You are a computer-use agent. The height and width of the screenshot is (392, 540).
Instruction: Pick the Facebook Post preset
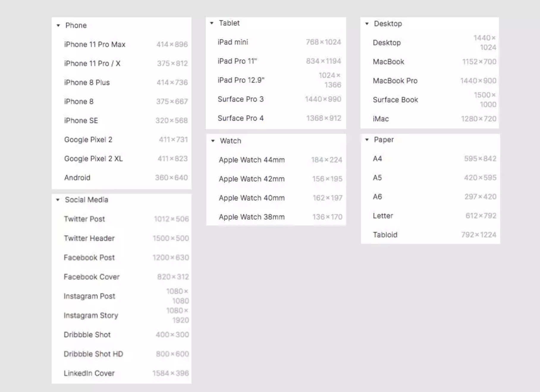point(122,258)
